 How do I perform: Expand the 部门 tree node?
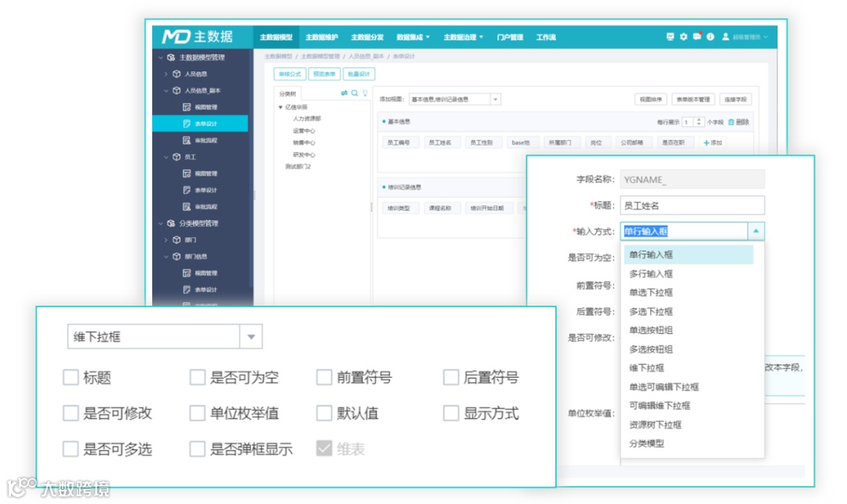click(165, 240)
